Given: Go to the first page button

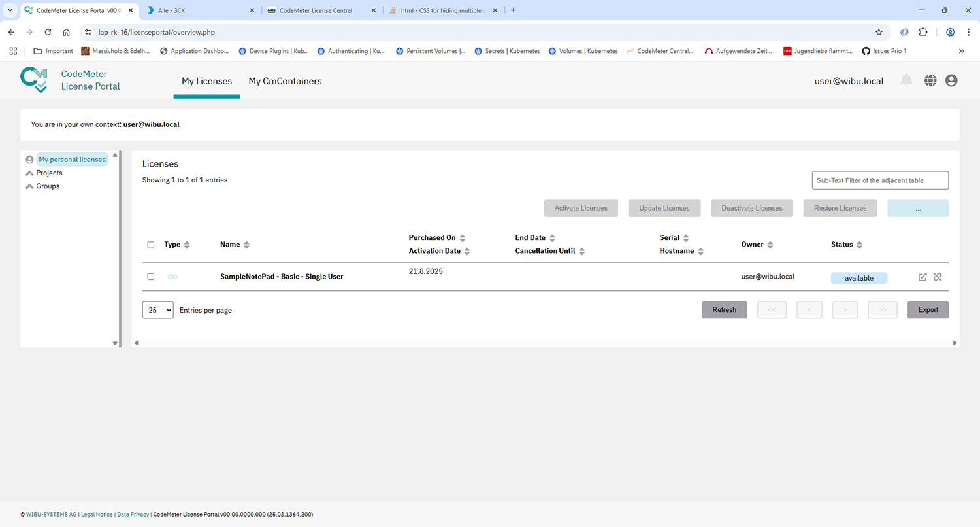Looking at the screenshot, I should tap(772, 310).
